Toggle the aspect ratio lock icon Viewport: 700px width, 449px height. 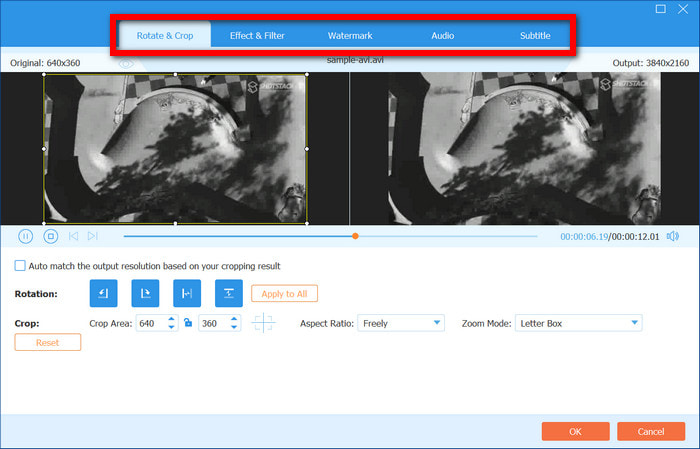coord(187,323)
